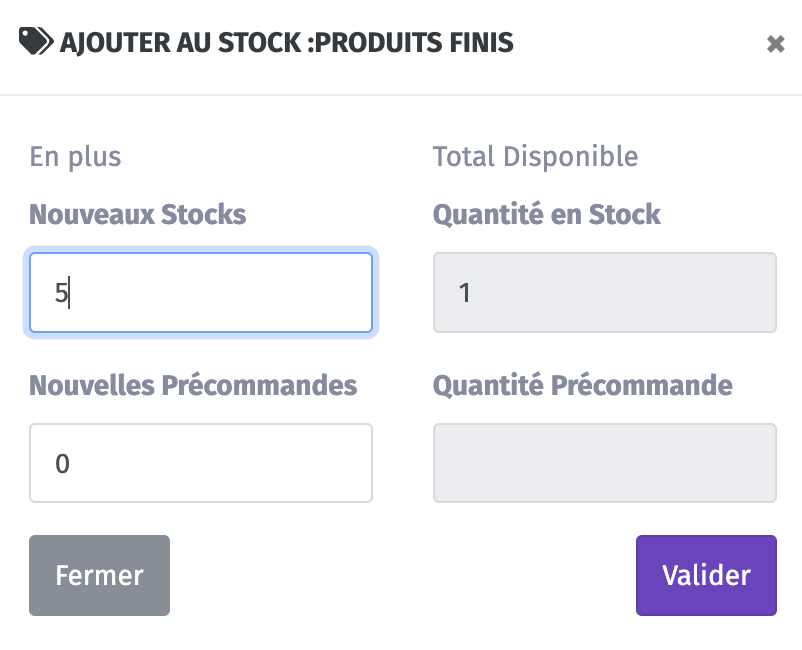Screen dimensions: 802x650
Task: Select the Nouvelles Précommandes input field
Action: click(201, 463)
